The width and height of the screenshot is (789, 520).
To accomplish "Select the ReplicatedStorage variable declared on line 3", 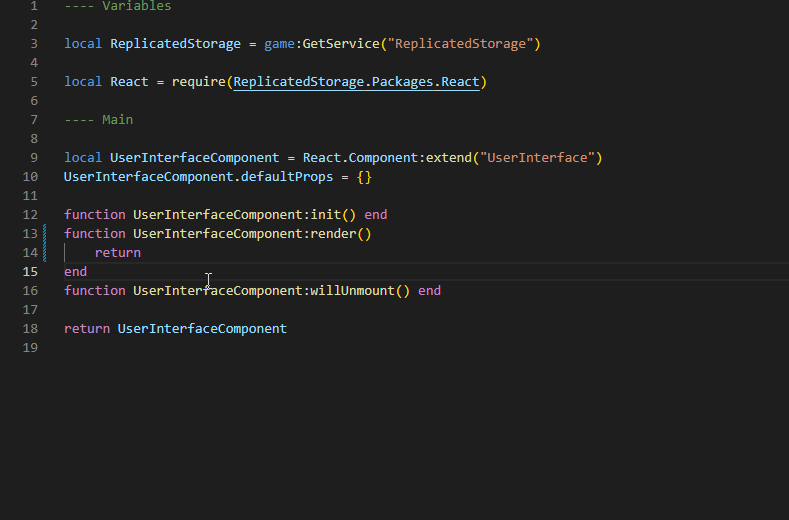I will pyautogui.click(x=175, y=44).
